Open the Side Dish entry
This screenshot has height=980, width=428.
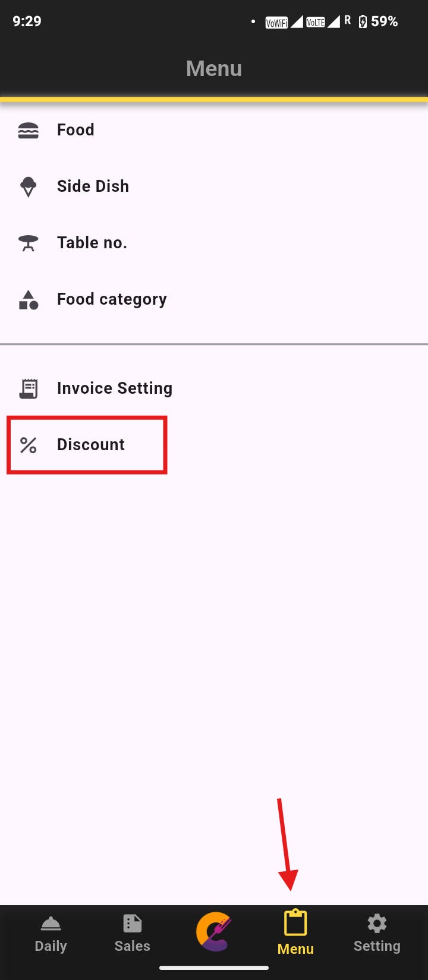93,186
